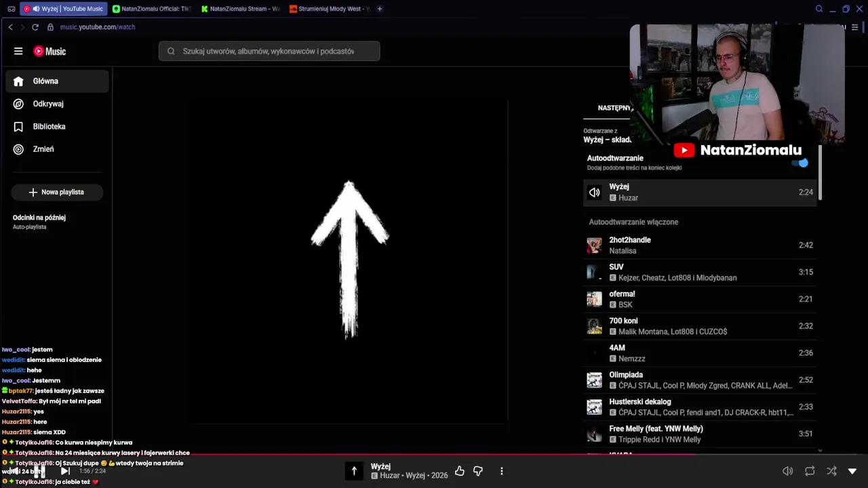Play 4AM by Nemzzz from queue

pos(700,353)
